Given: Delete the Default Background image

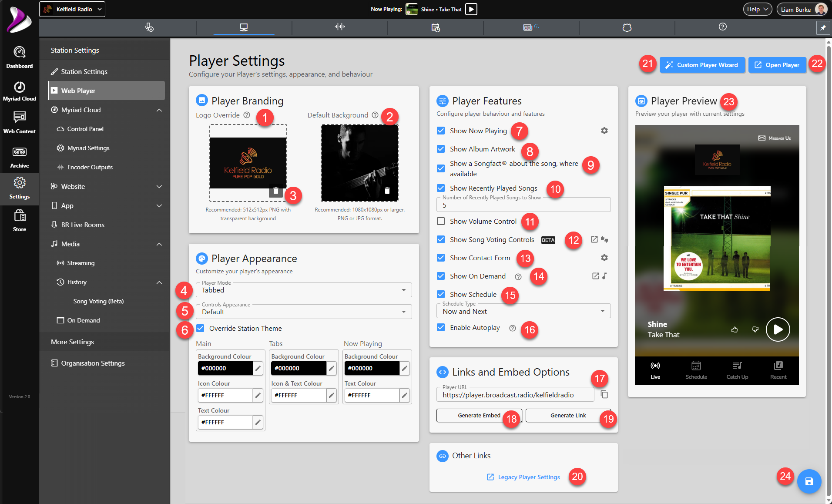Looking at the screenshot, I should 387,191.
